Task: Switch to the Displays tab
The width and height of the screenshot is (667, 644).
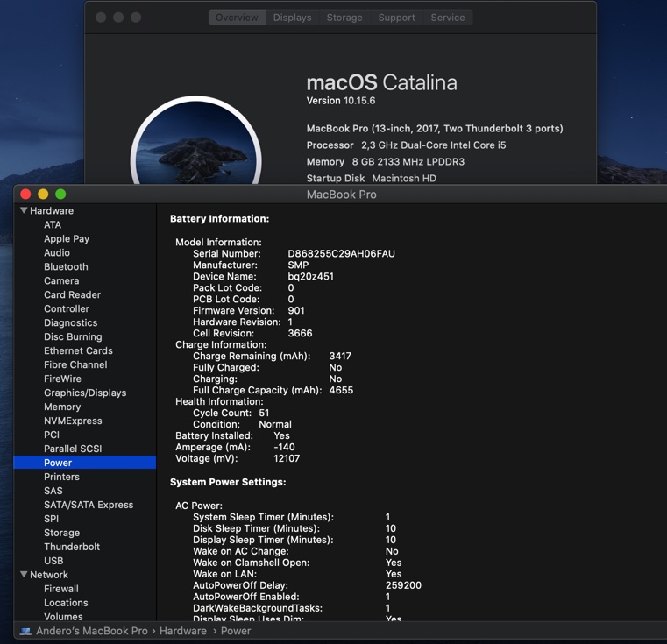Action: (x=292, y=18)
